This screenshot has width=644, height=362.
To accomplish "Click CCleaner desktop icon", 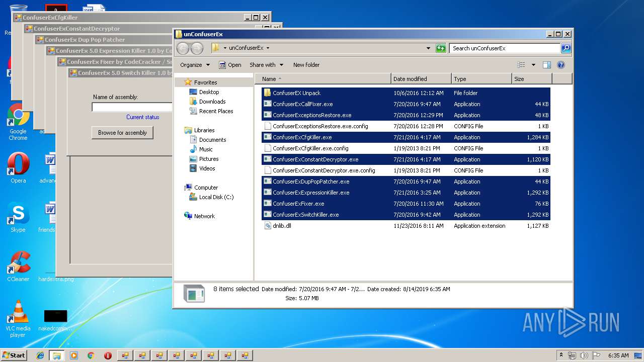I will click(x=18, y=266).
